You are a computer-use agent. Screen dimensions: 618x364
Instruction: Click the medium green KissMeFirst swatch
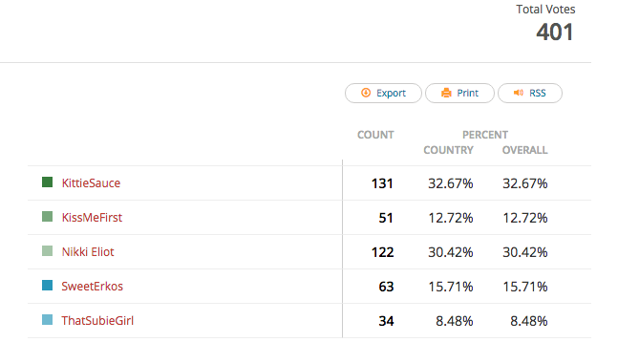(x=48, y=217)
